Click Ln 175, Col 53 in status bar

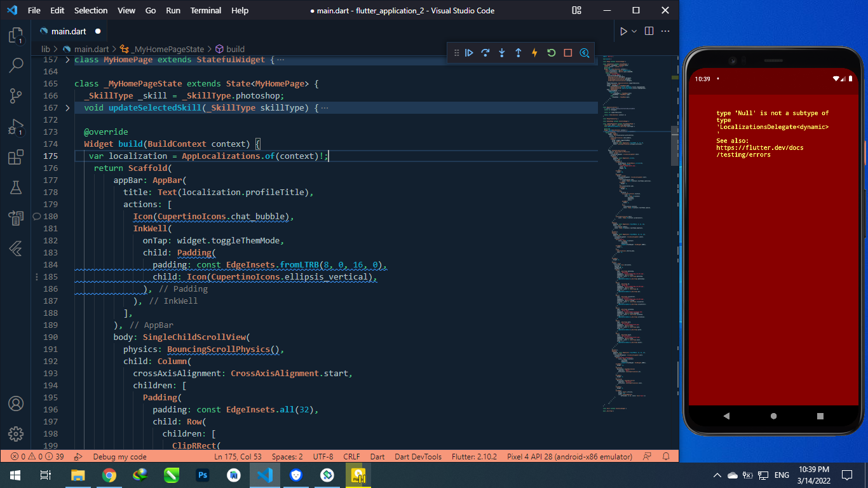point(238,456)
